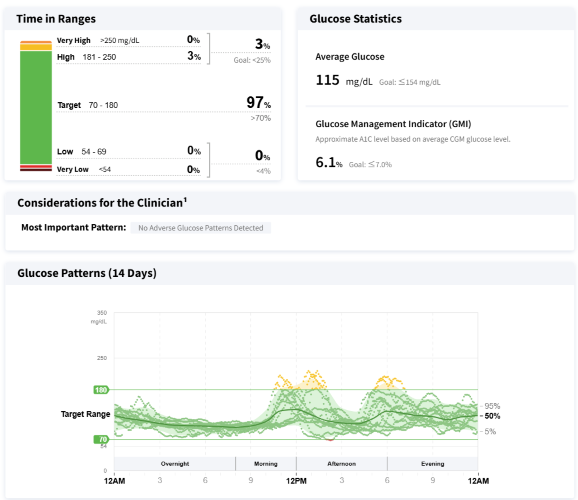The width and height of the screenshot is (578, 500).
Task: Click the 50% median line label
Action: (492, 416)
